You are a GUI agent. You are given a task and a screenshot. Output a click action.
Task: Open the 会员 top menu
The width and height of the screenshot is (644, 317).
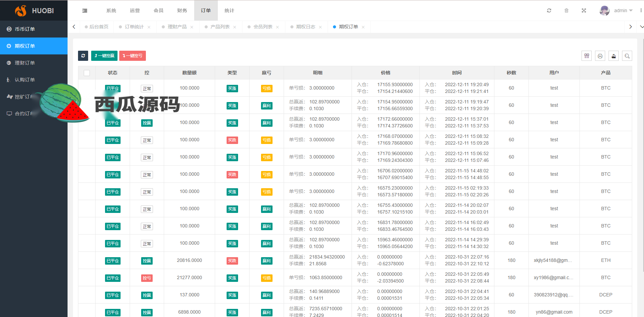pyautogui.click(x=158, y=10)
